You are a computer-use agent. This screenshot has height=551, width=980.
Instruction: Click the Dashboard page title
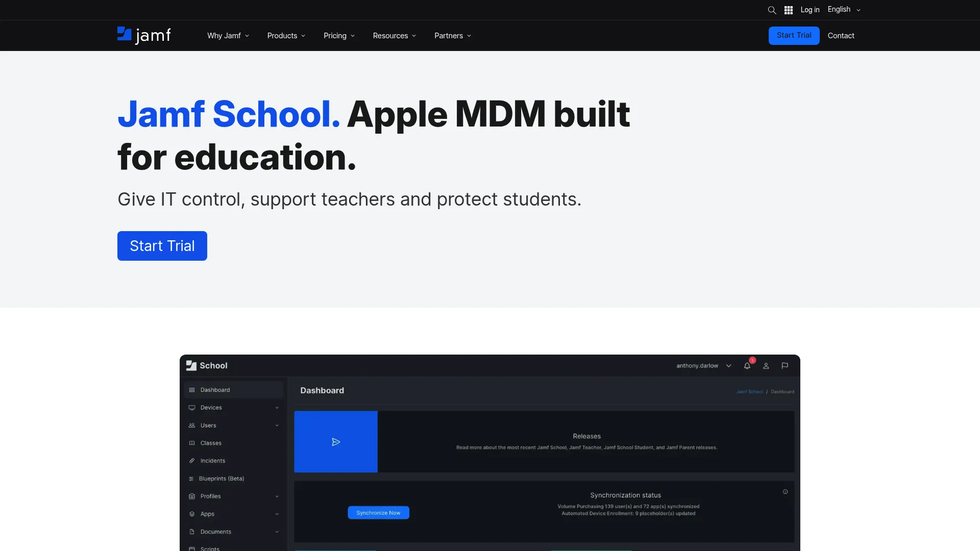coord(322,390)
